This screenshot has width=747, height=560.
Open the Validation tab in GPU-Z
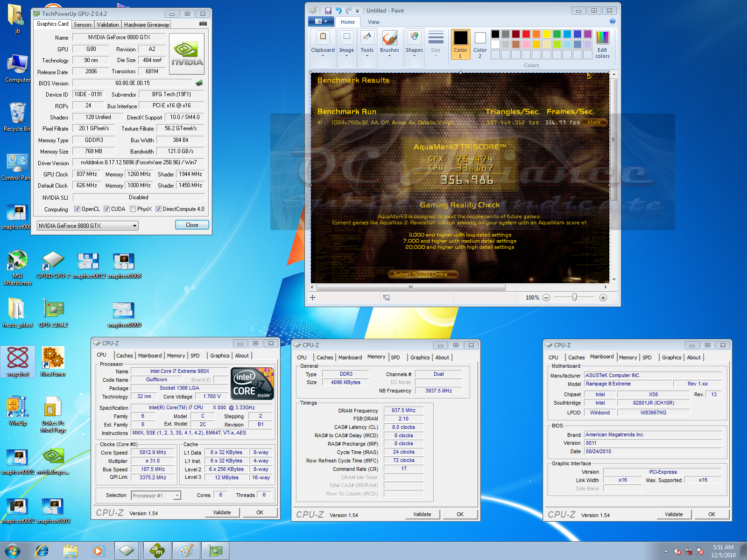[x=108, y=25]
